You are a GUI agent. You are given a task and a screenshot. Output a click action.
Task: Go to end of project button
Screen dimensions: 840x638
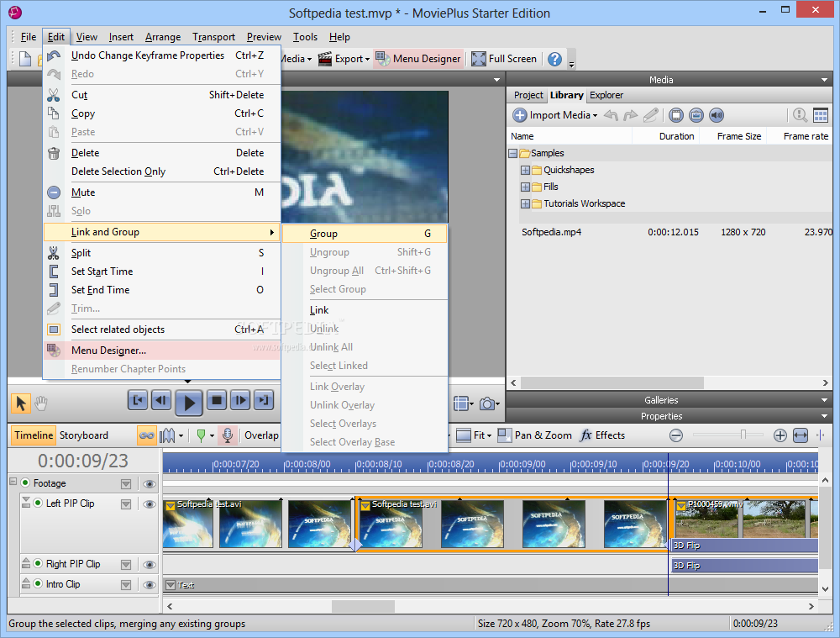(x=264, y=400)
